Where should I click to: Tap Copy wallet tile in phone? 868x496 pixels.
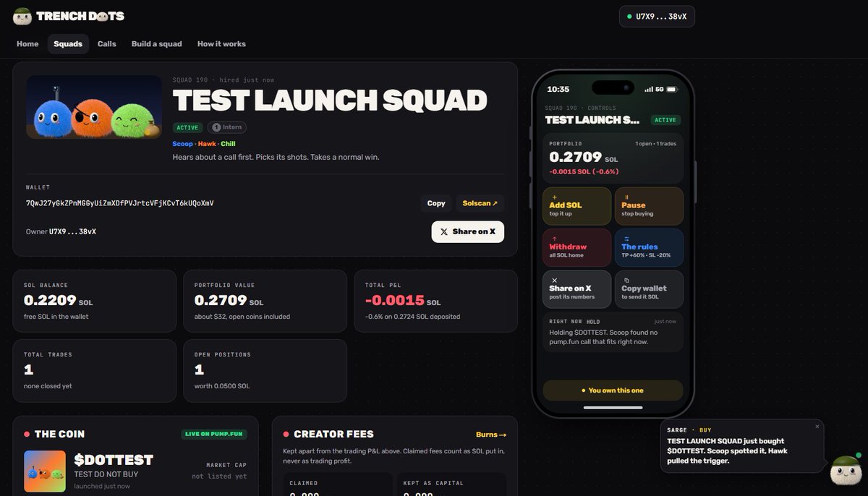click(649, 289)
